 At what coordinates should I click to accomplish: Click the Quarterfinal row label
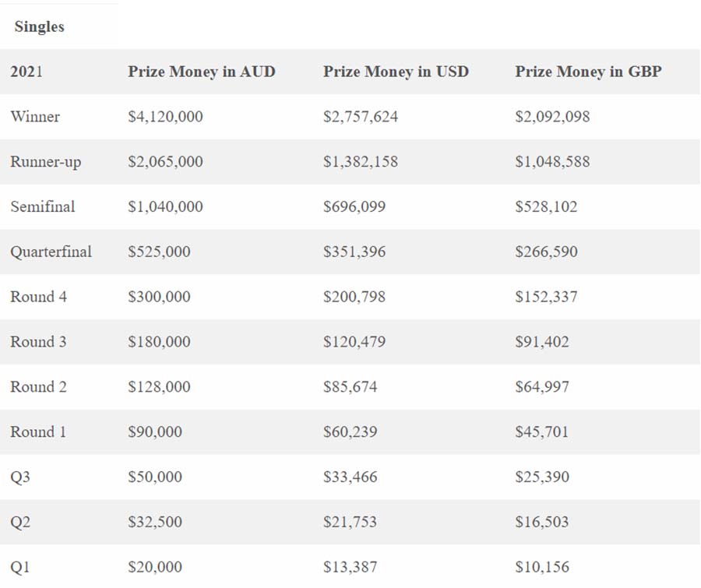[51, 252]
